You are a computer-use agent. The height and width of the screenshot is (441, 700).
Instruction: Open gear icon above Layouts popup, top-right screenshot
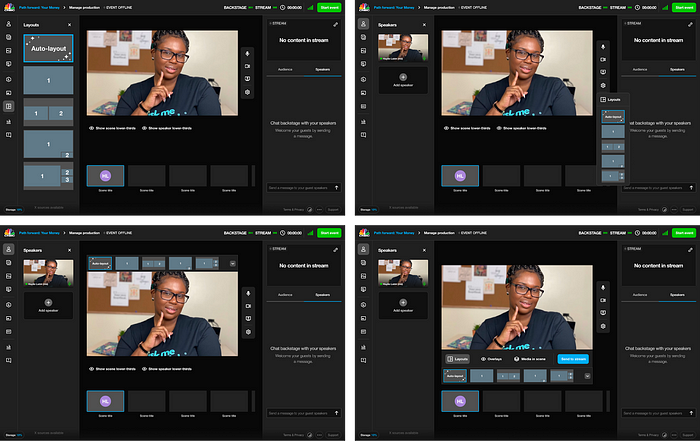(x=603, y=85)
